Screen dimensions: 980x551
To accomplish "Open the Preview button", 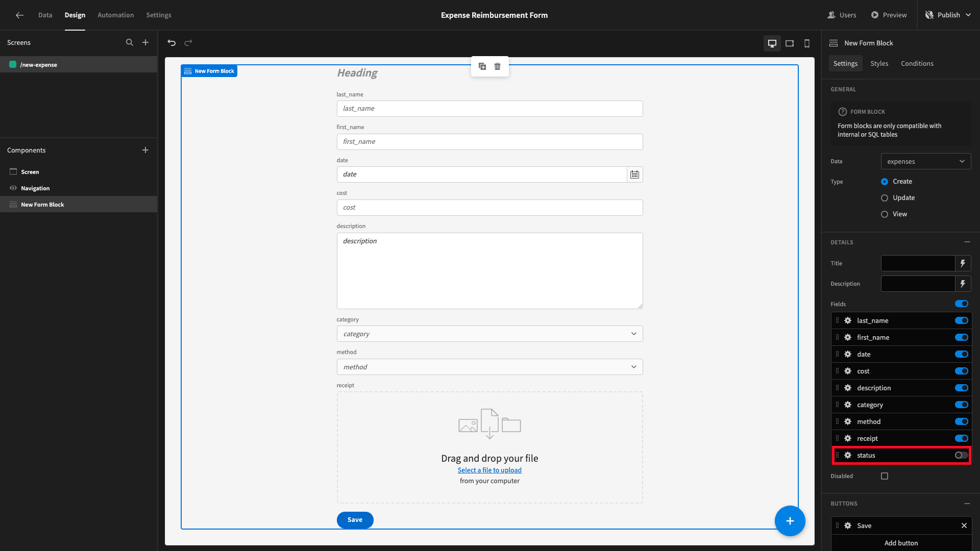I will tap(889, 15).
